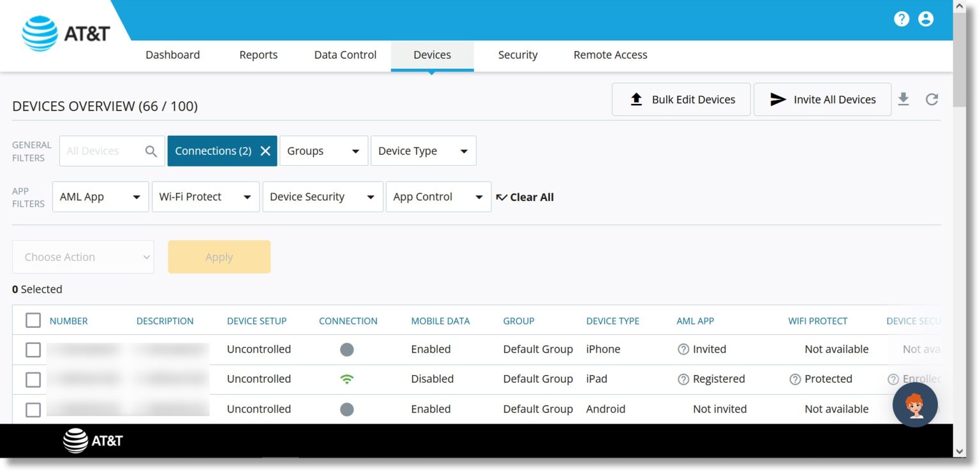The height and width of the screenshot is (472, 980).
Task: Refresh the devices list
Action: point(932,100)
